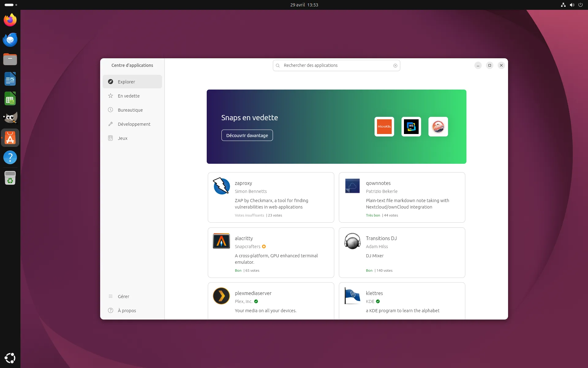Click the zaproxy lightning bolt icon
Screen dimensions: 588x368
(x=221, y=186)
